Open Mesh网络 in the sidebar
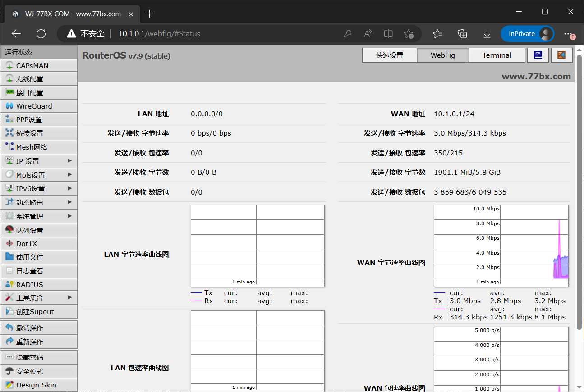This screenshot has width=584, height=392. [32, 147]
